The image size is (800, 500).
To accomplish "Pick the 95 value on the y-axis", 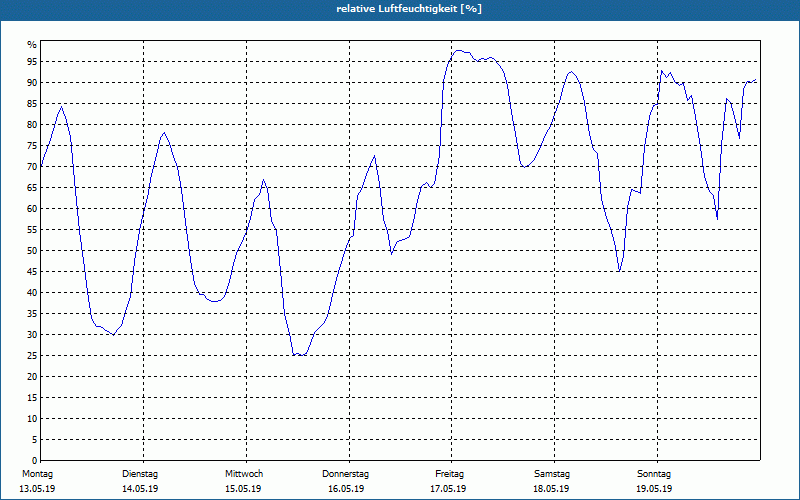I will coord(32,62).
